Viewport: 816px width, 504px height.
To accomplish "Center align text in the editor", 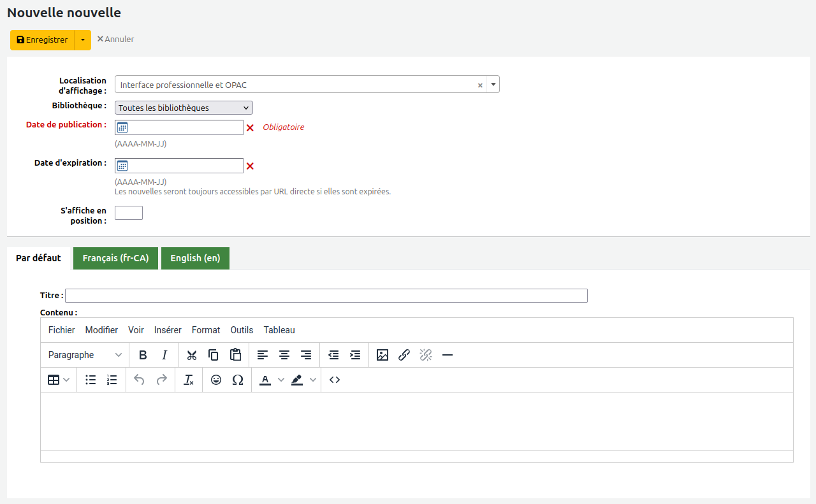I will pos(284,355).
